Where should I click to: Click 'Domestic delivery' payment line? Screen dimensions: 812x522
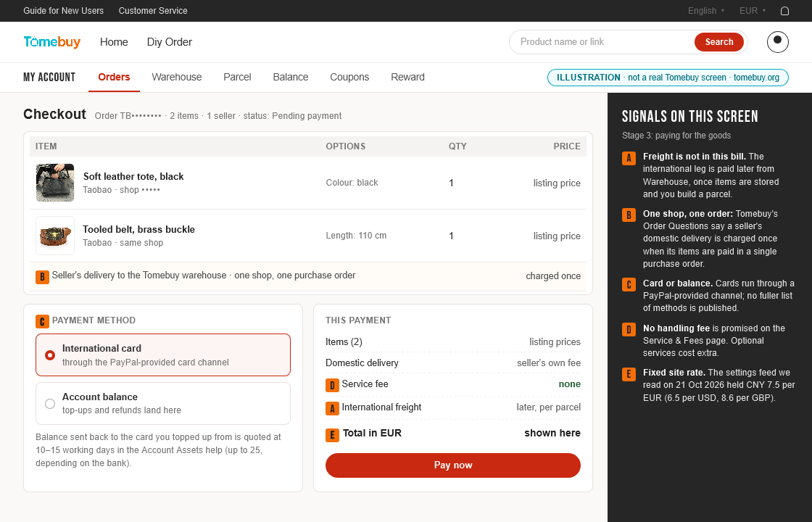pyautogui.click(x=453, y=363)
